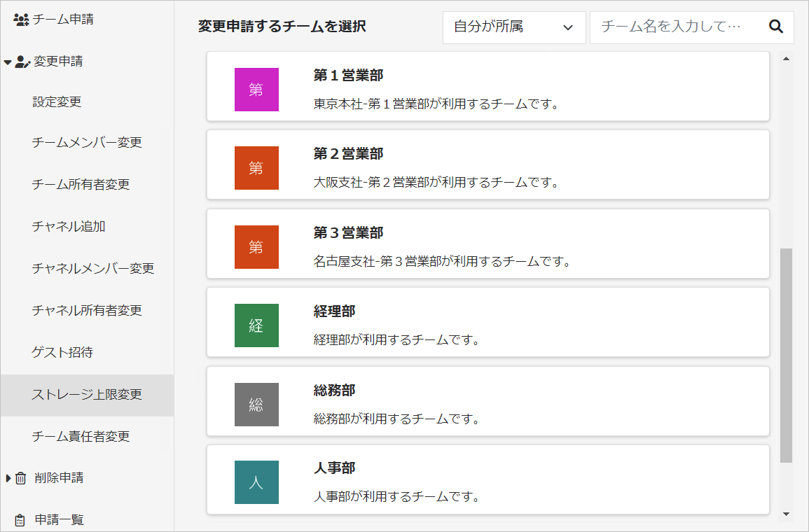The height and width of the screenshot is (532, 809).
Task: Open チーム責任者変更
Action: [81, 437]
